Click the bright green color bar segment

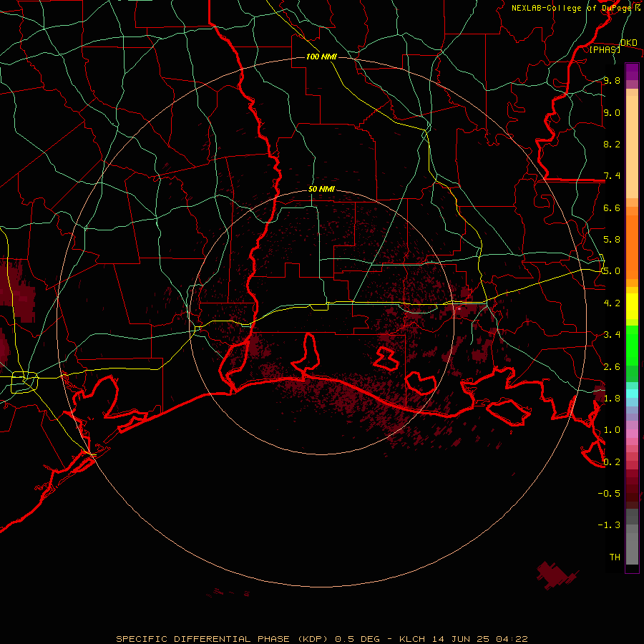coord(632,345)
